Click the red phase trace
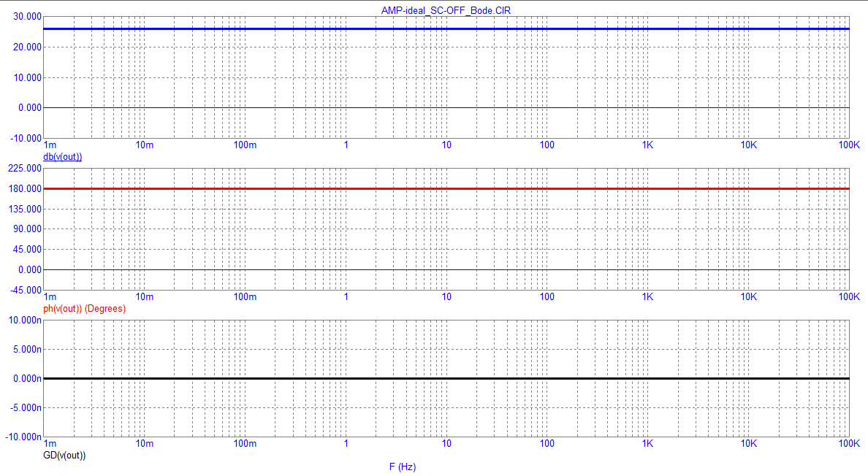The width and height of the screenshot is (868, 476). [x=446, y=189]
